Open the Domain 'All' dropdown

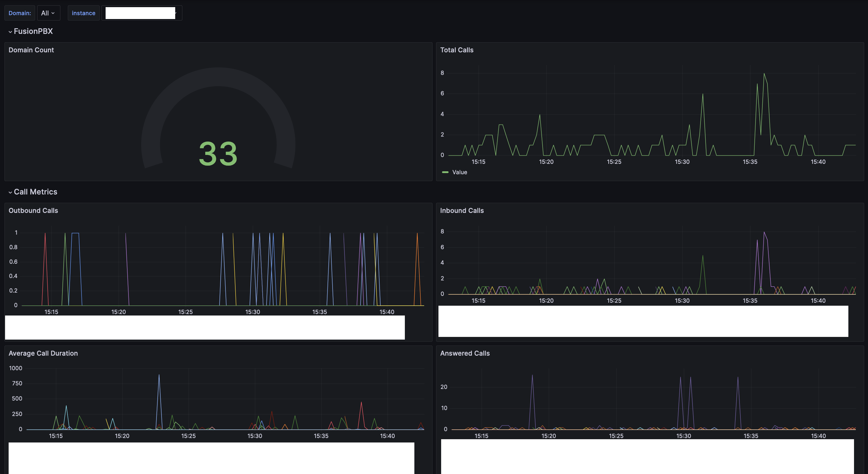coord(48,13)
